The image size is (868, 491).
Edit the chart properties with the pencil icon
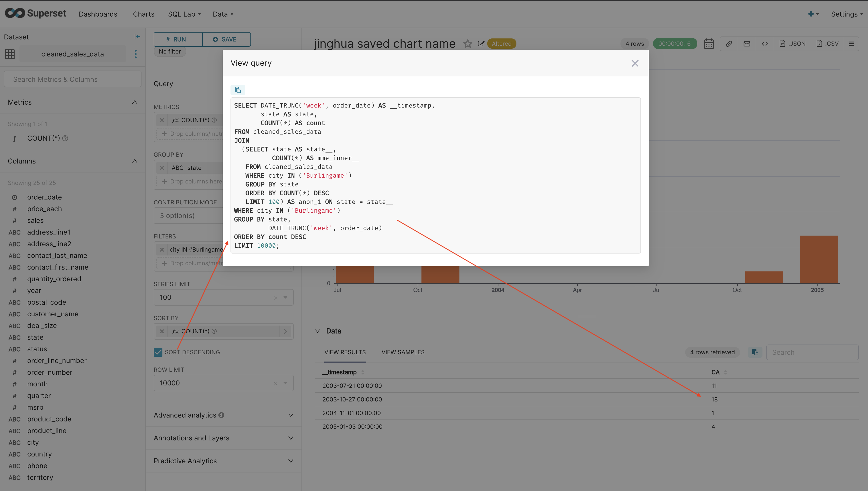(481, 44)
